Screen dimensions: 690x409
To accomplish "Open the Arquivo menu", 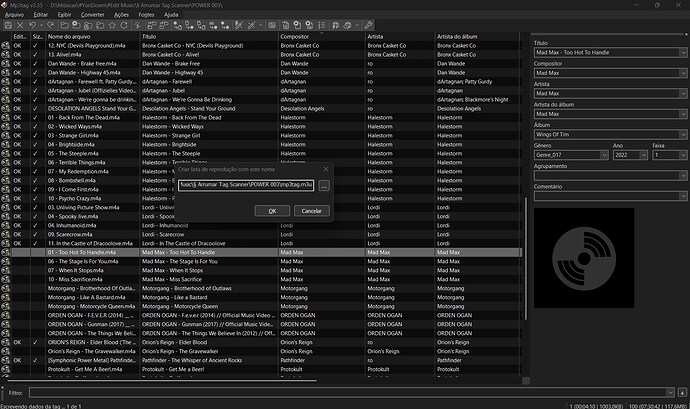I will [14, 15].
